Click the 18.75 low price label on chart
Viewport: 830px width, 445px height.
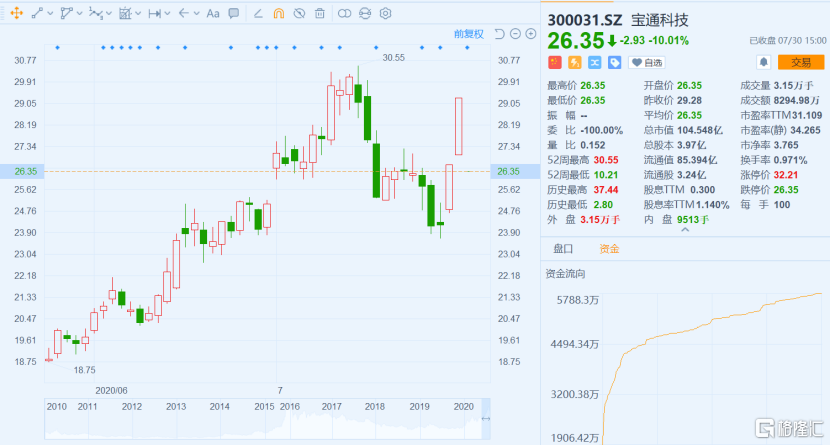point(84,370)
